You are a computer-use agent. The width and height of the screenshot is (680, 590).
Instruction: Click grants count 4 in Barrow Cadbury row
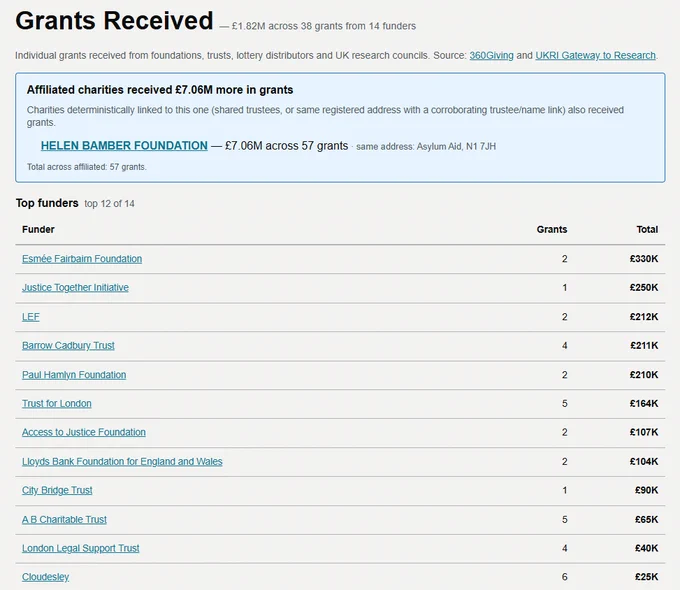click(564, 346)
